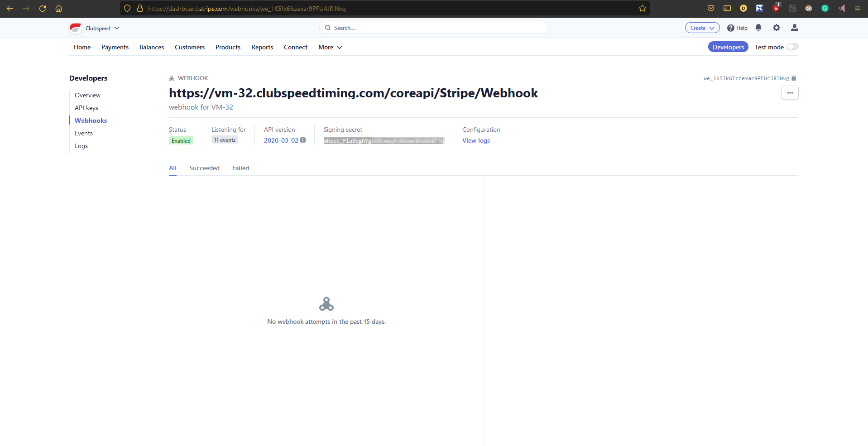Click the red extension icon with badge 1
Image resolution: width=868 pixels, height=446 pixels.
click(776, 8)
